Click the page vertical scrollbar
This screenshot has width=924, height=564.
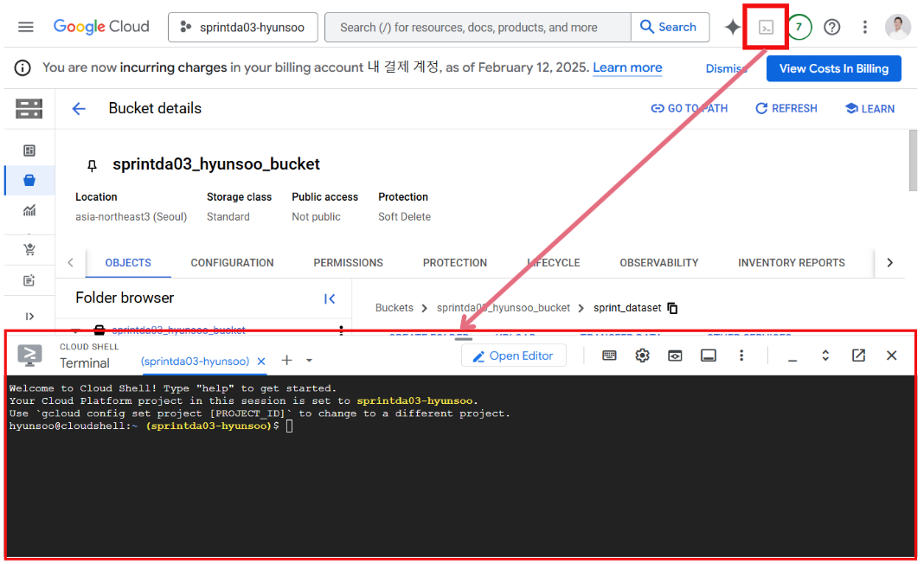(x=913, y=160)
